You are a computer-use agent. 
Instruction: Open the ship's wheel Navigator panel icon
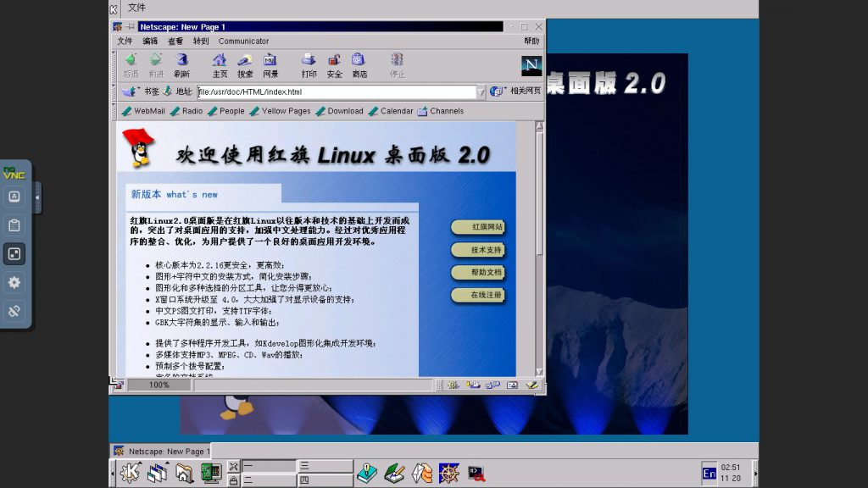[x=448, y=473]
